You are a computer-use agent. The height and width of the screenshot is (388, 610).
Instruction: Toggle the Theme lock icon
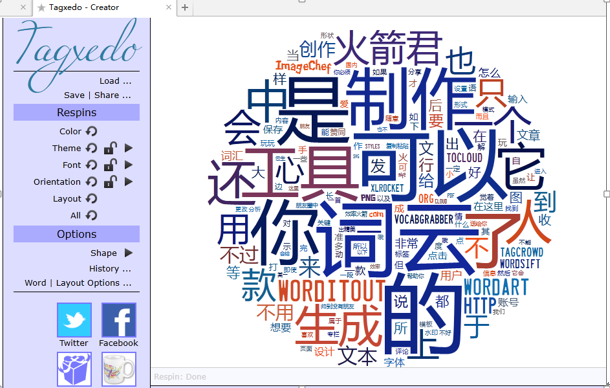[110, 148]
